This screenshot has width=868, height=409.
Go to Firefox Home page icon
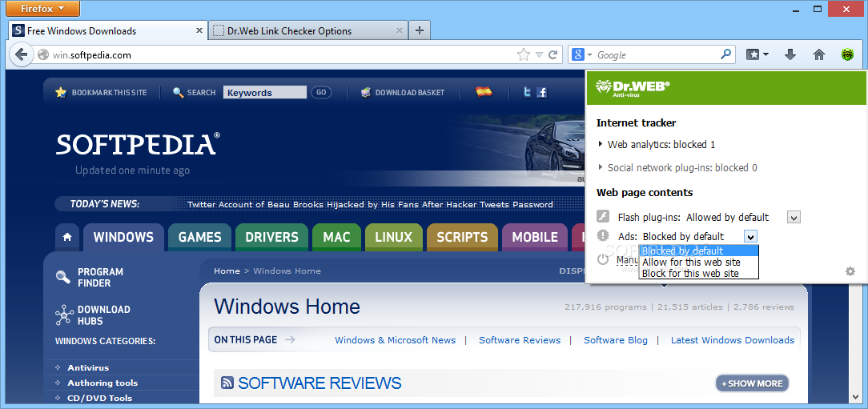pyautogui.click(x=818, y=54)
